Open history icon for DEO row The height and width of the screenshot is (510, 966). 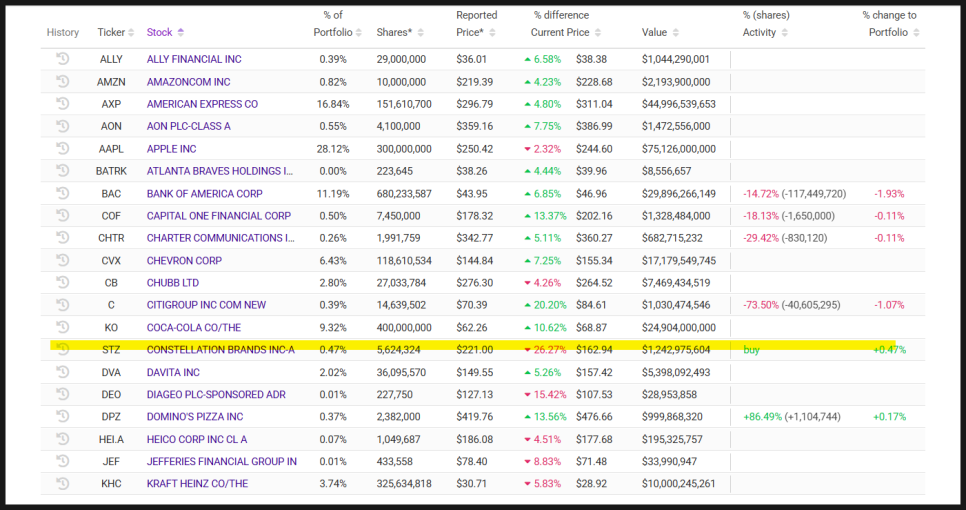coord(62,394)
